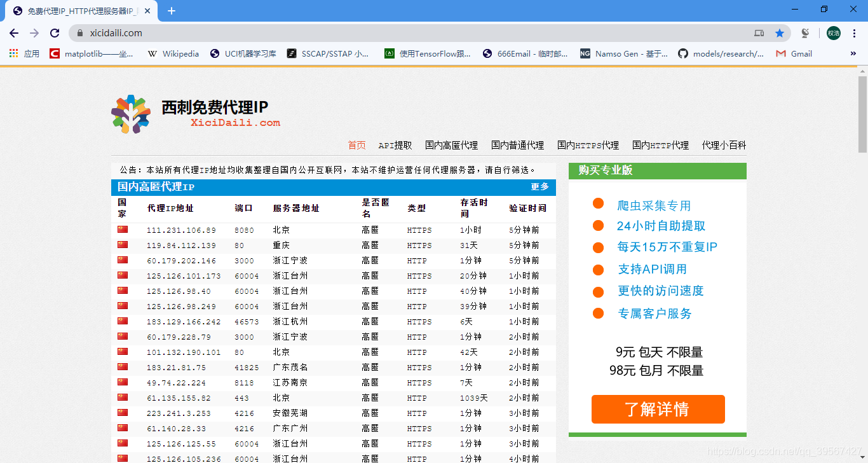
Task: Click IP address 183.129.166.242
Action: click(x=184, y=322)
